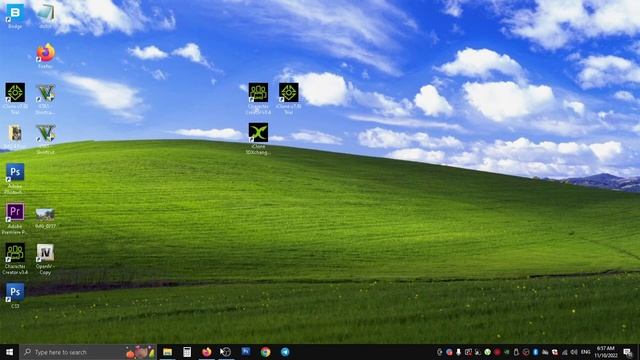Select the lower green V-logo shortcut above IMG_0737
640x360 pixels.
(x=45, y=138)
